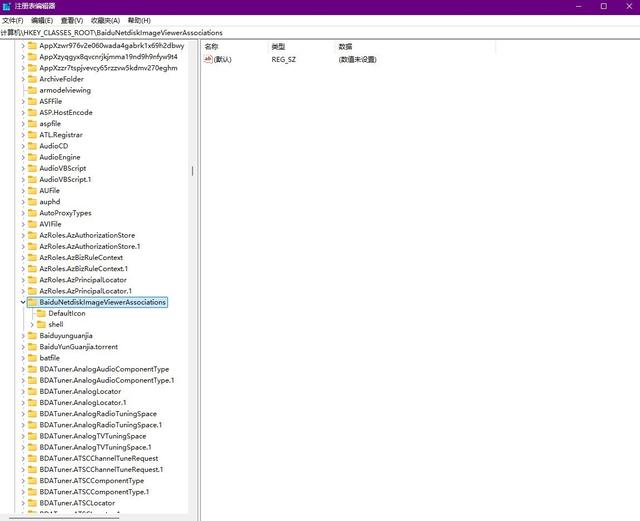Open the 查看(V) menu
Viewport: 640px width, 521px height.
coord(72,20)
